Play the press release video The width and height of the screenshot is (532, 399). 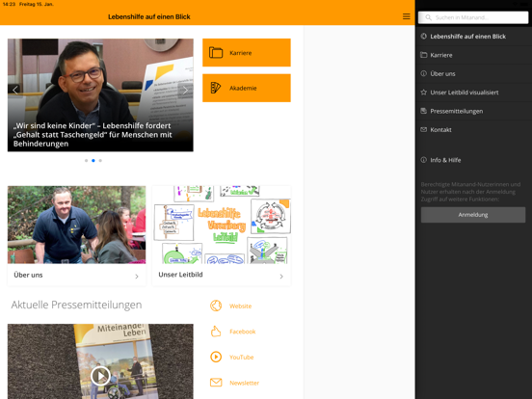100,376
